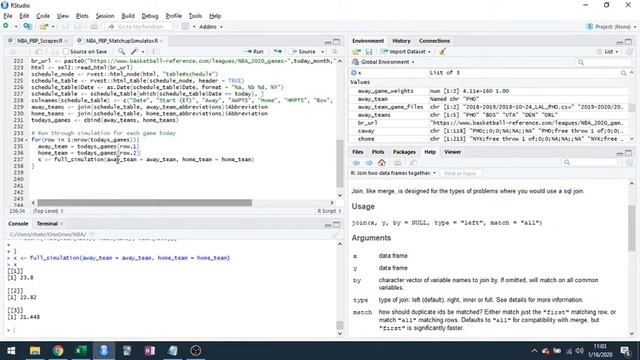Open the Import Dataset dropdown
This screenshot has height=360, width=640.
point(406,52)
